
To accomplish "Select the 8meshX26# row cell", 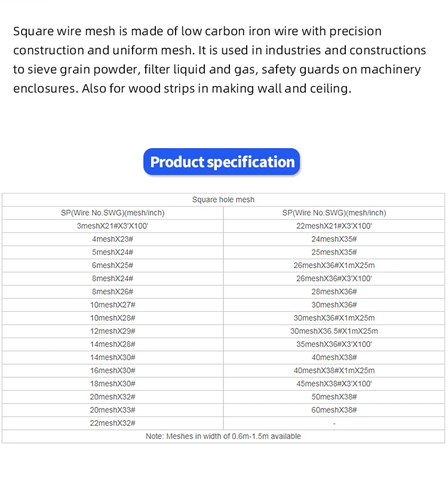I will coord(112,291).
